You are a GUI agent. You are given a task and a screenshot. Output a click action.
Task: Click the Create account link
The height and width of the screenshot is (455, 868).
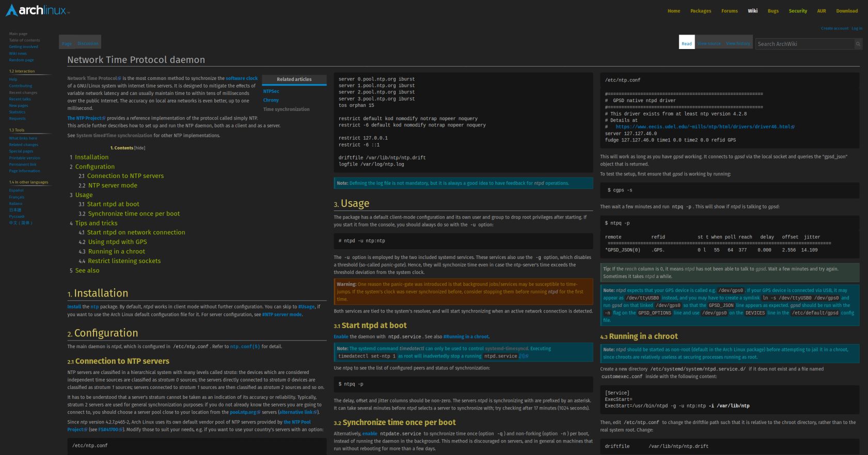coord(834,28)
